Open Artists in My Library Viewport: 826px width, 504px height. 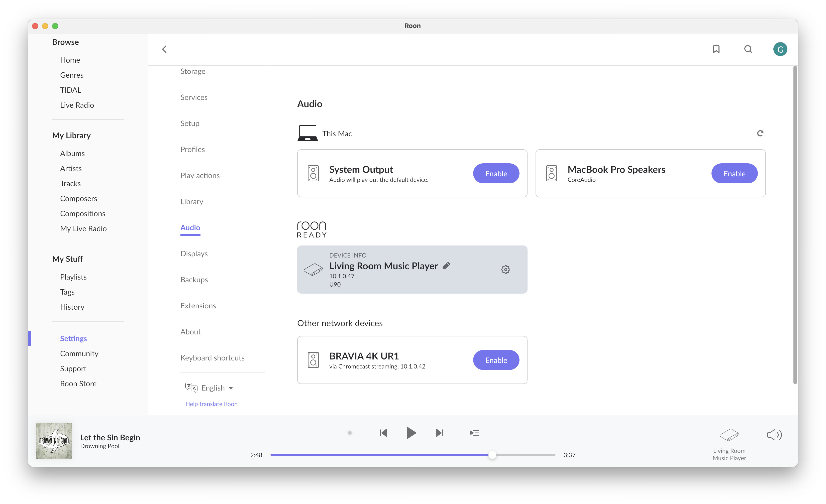point(71,169)
